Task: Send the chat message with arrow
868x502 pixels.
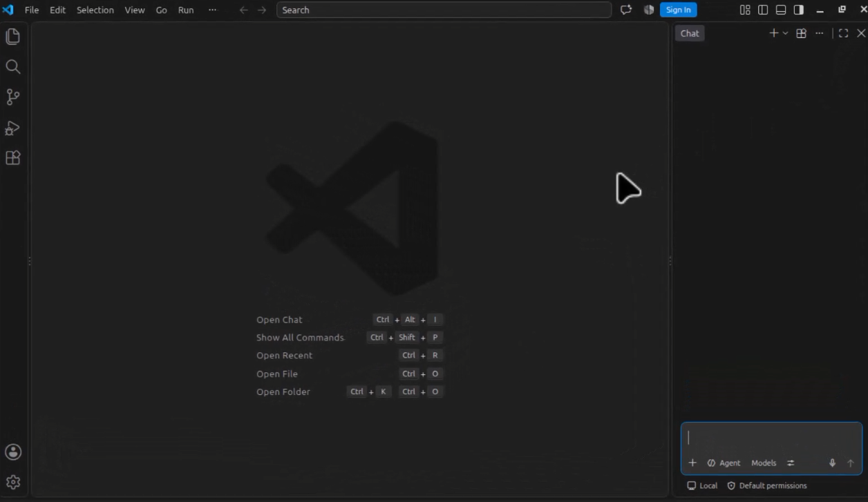Action: 851,463
